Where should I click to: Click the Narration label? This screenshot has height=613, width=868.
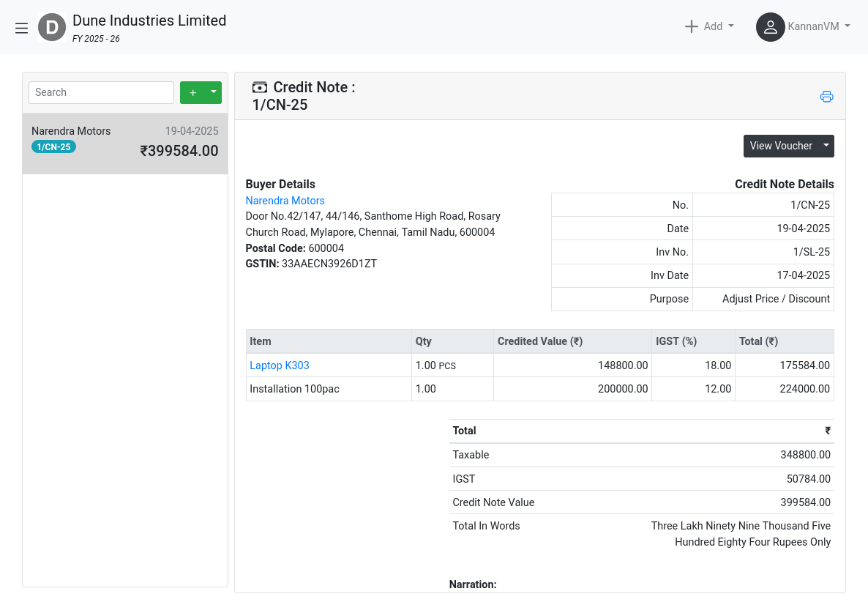473,584
